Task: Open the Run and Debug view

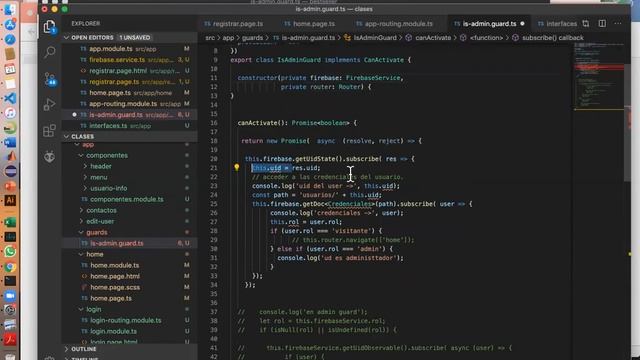Action: (x=49, y=104)
